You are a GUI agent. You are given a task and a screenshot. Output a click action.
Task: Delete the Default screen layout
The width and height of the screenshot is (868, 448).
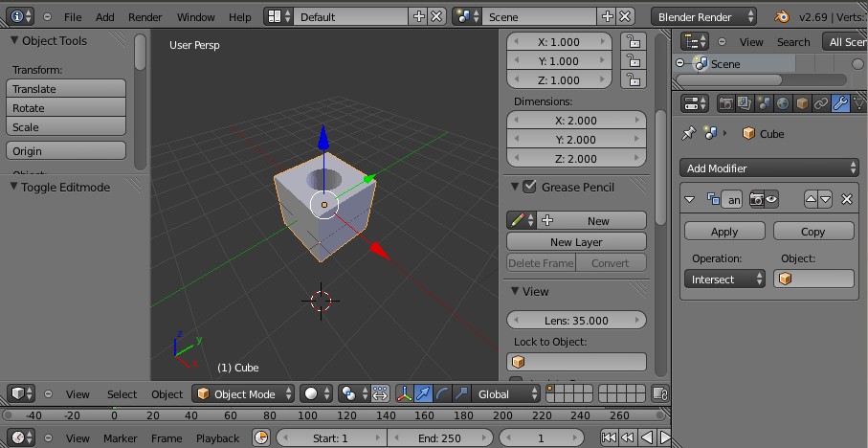(436, 16)
